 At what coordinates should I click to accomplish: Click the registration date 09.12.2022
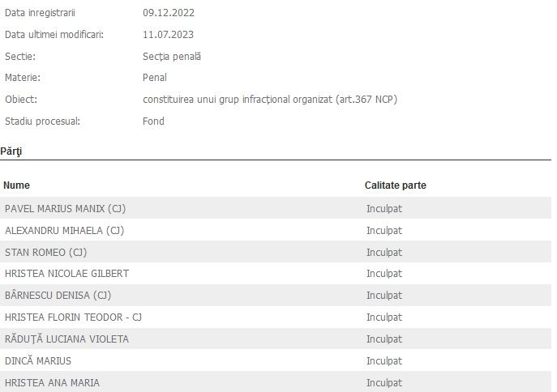point(169,13)
